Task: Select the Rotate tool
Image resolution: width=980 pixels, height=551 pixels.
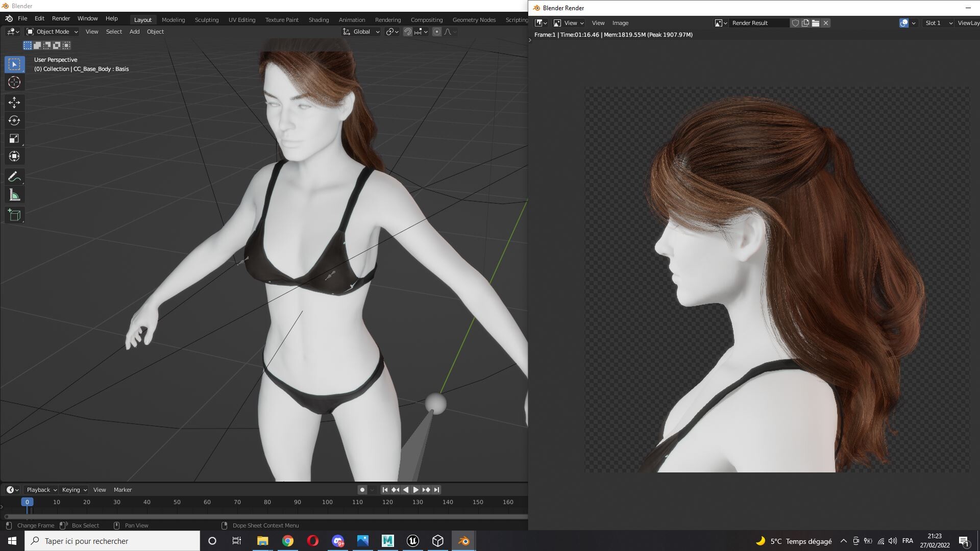Action: (14, 120)
